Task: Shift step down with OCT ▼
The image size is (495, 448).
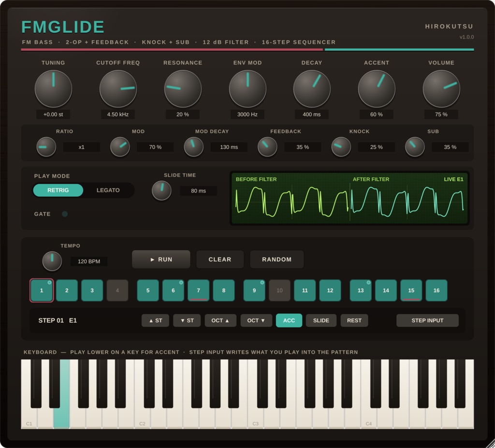Action: click(x=256, y=320)
